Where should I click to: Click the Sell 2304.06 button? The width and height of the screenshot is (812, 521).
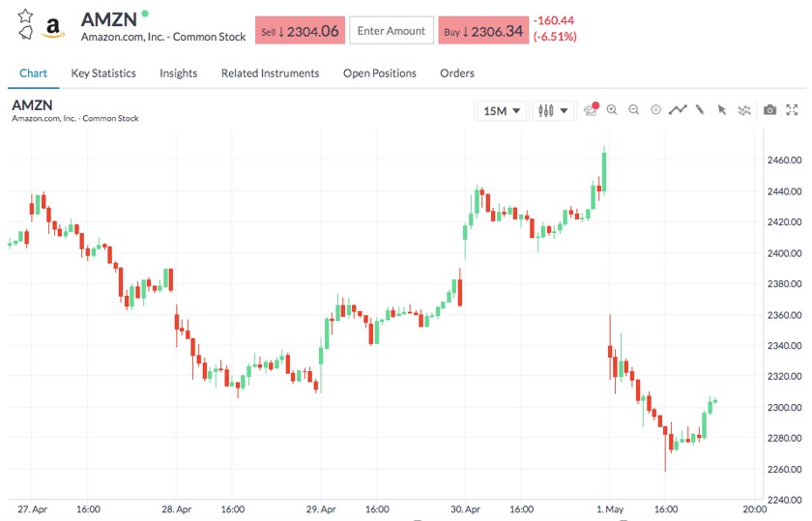pyautogui.click(x=300, y=31)
